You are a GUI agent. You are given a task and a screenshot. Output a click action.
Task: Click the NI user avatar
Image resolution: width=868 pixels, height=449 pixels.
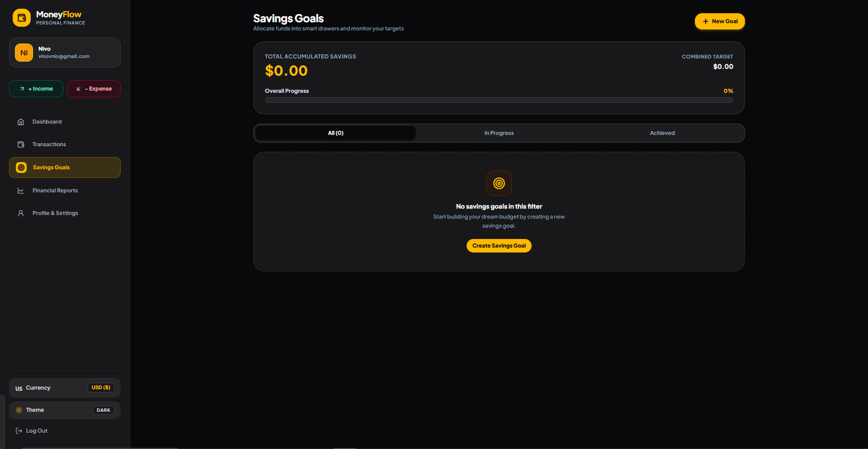[x=24, y=53]
